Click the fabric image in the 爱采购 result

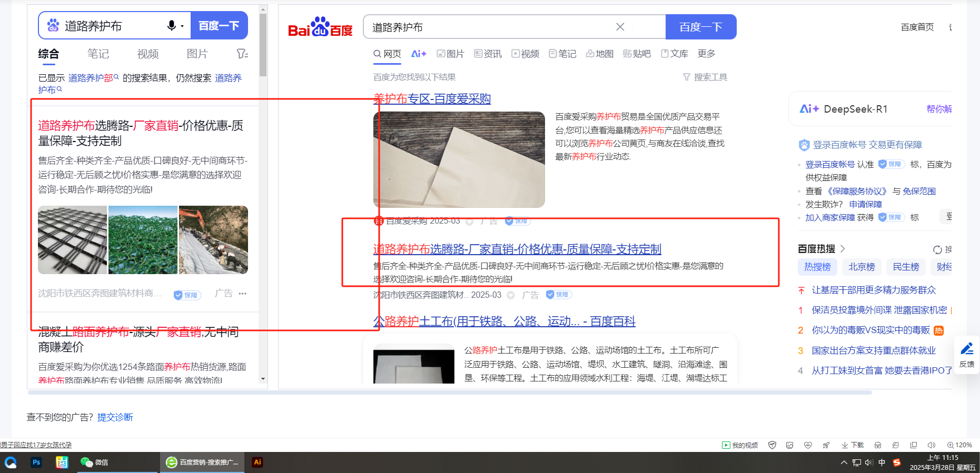(459, 159)
